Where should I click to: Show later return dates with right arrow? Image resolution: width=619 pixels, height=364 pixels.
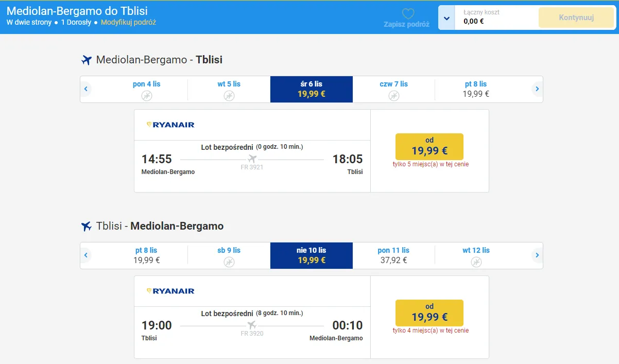click(537, 255)
